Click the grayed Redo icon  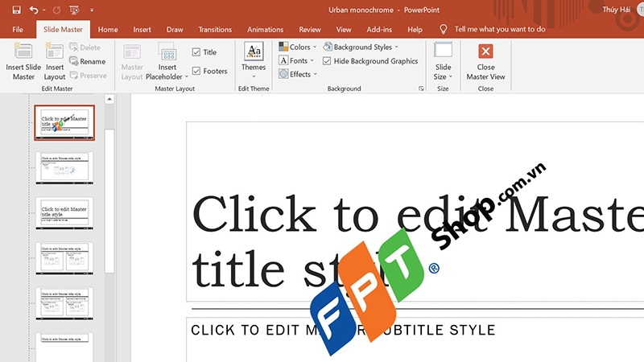56,10
